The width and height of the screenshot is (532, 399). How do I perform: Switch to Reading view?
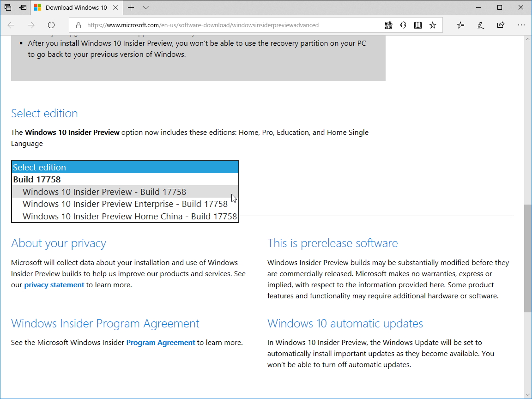(x=418, y=25)
